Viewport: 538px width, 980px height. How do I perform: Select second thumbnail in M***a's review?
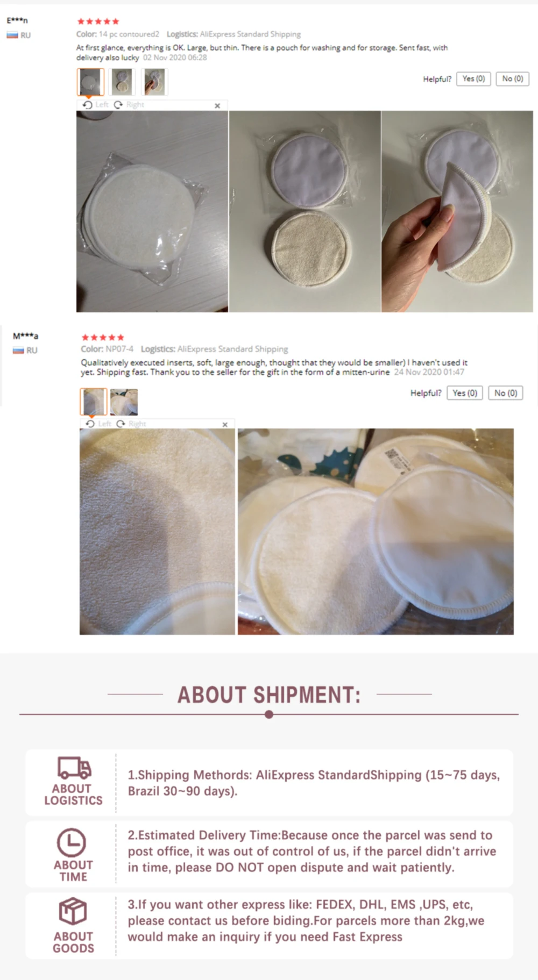124,402
